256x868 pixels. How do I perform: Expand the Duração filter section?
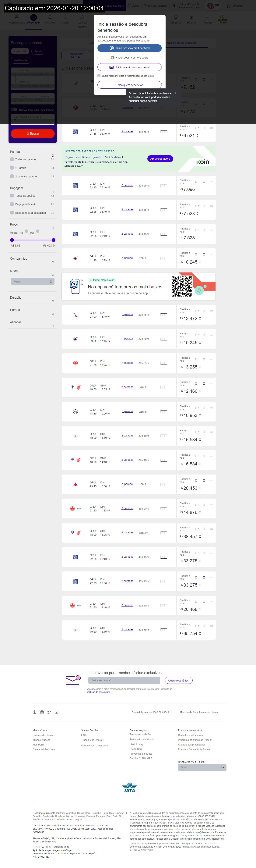(53, 301)
